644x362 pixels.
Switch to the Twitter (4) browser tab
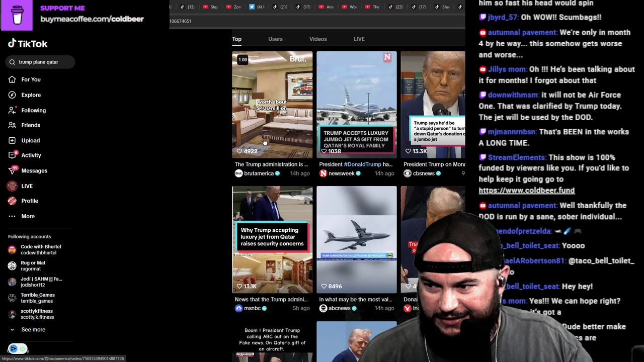(x=257, y=7)
